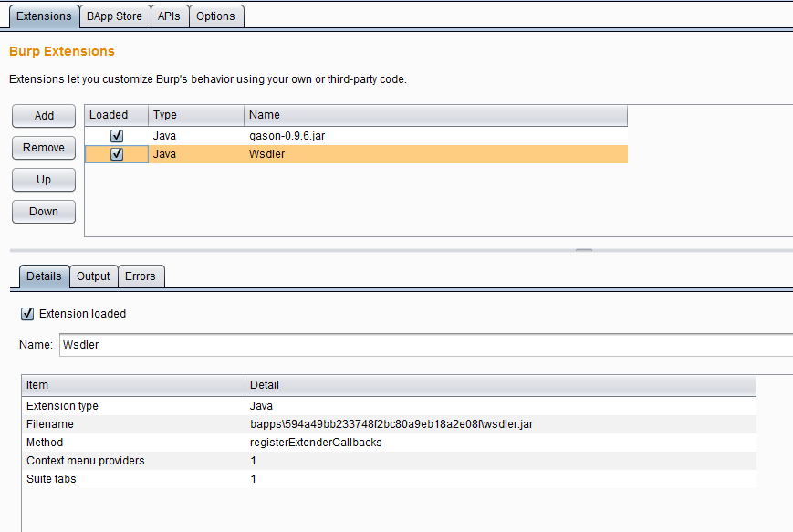Viewport: 793px width, 532px height.
Task: Select the Filename row in details table
Action: (x=365, y=424)
